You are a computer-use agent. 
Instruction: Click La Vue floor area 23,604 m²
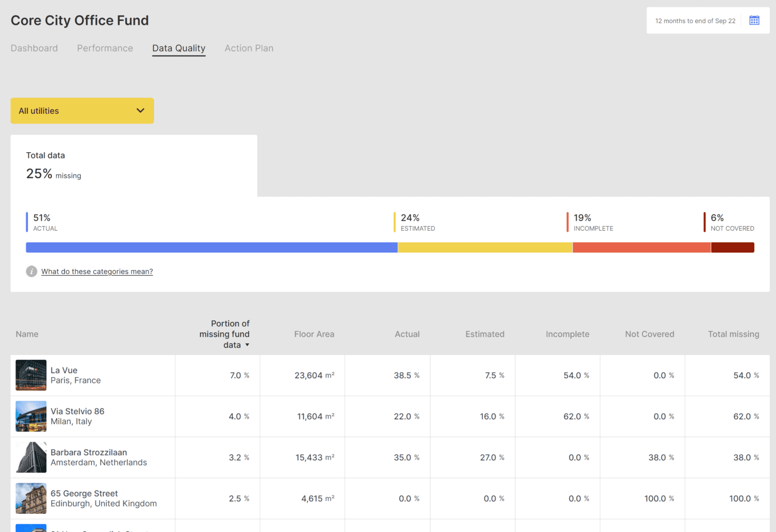click(x=315, y=376)
